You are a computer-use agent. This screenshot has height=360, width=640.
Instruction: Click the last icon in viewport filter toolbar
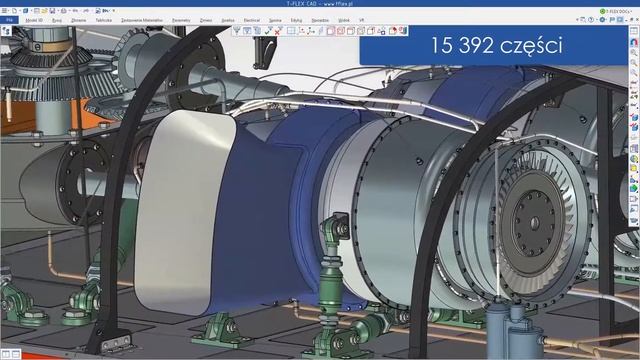click(403, 31)
